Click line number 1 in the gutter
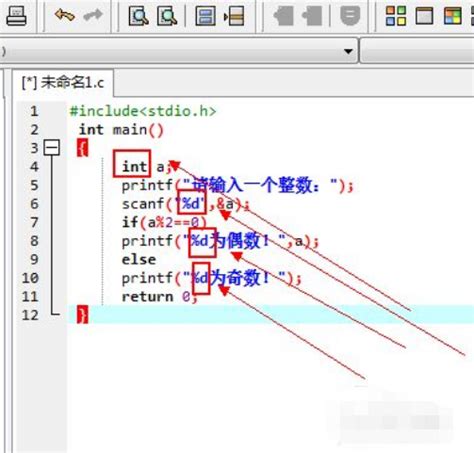This screenshot has width=474, height=453. click(34, 111)
